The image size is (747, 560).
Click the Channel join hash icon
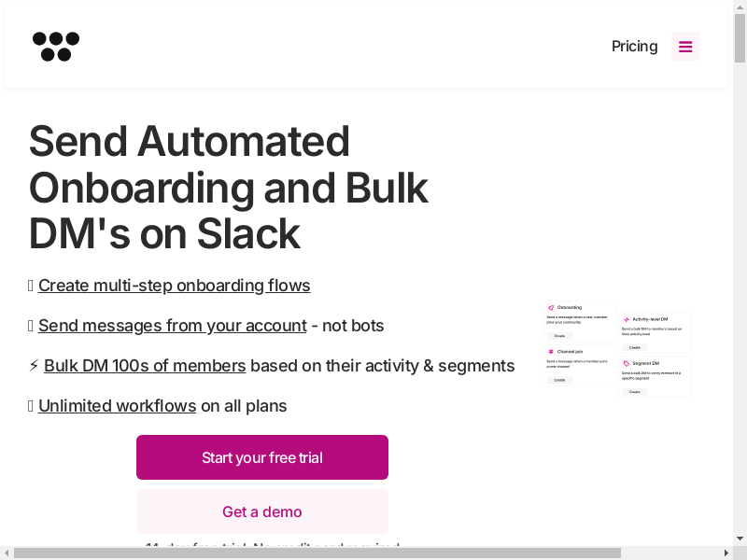coord(551,351)
